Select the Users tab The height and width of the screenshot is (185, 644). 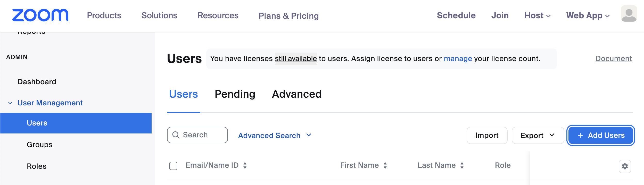point(184,94)
